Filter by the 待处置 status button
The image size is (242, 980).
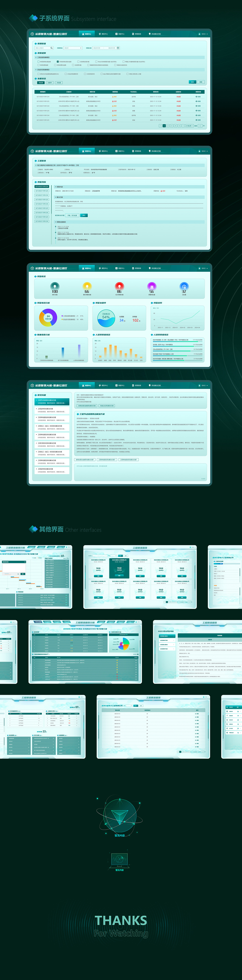[41, 83]
